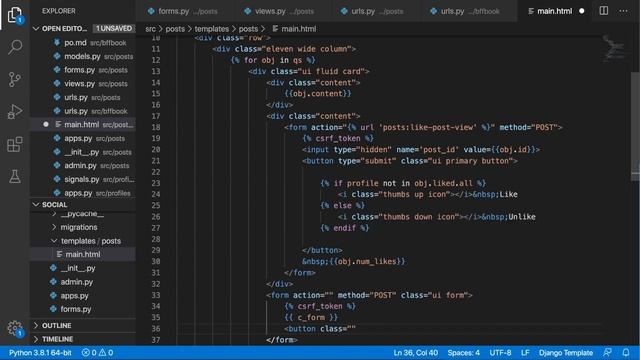Image resolution: width=640 pixels, height=360 pixels.
Task: Click the EXPLORER panel title
Action: [59, 11]
